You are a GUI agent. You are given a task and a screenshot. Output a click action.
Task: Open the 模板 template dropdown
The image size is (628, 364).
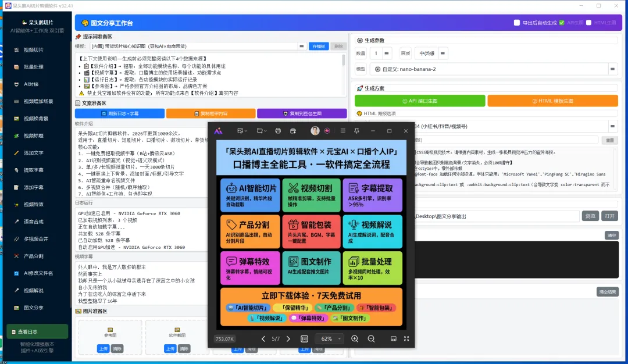(302, 46)
